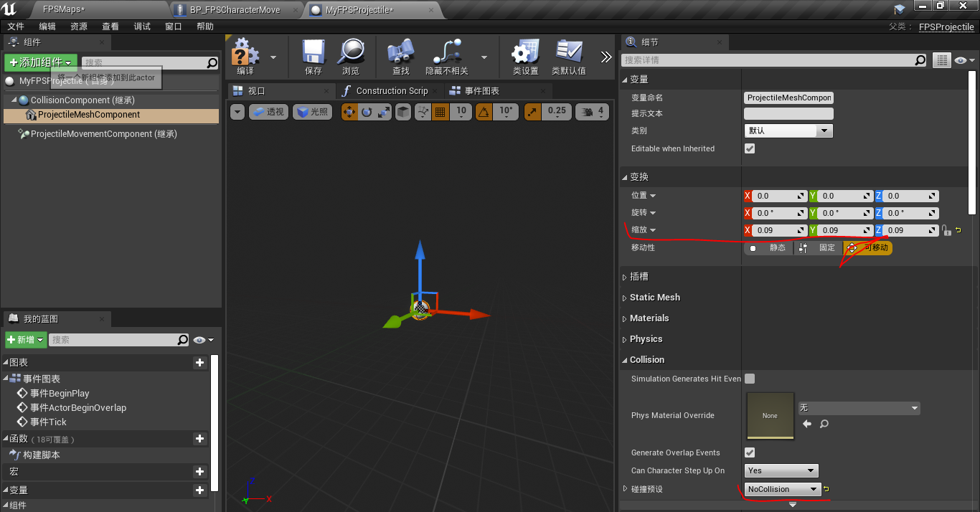Viewport: 980px width, 512px height.
Task: Use selected asset for Phys Material arrow
Action: 807,424
